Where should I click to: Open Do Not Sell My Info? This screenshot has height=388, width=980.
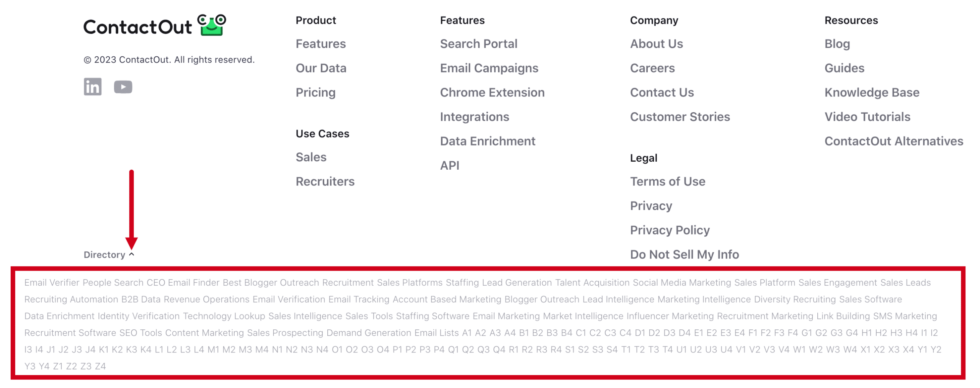(684, 255)
